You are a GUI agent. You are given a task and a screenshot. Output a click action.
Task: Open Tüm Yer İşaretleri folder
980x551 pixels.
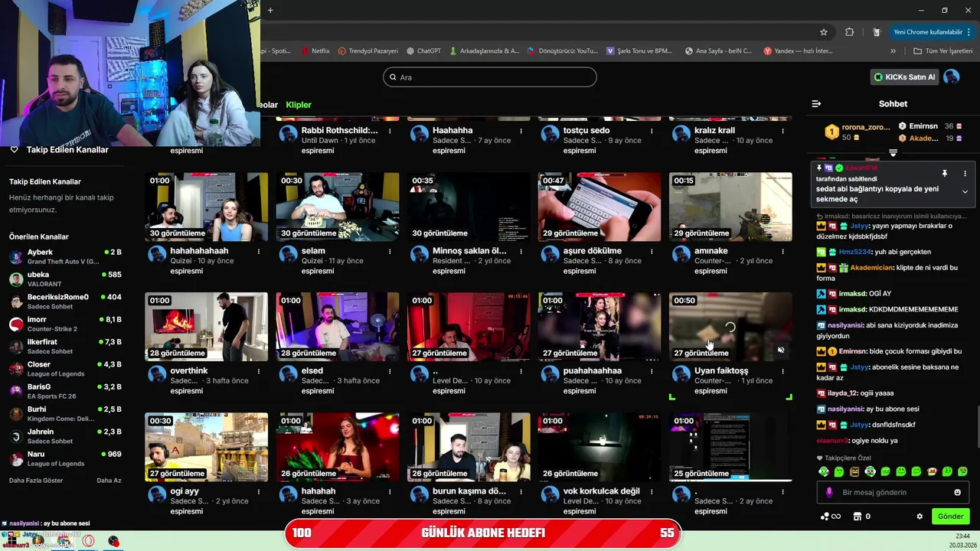tap(943, 51)
